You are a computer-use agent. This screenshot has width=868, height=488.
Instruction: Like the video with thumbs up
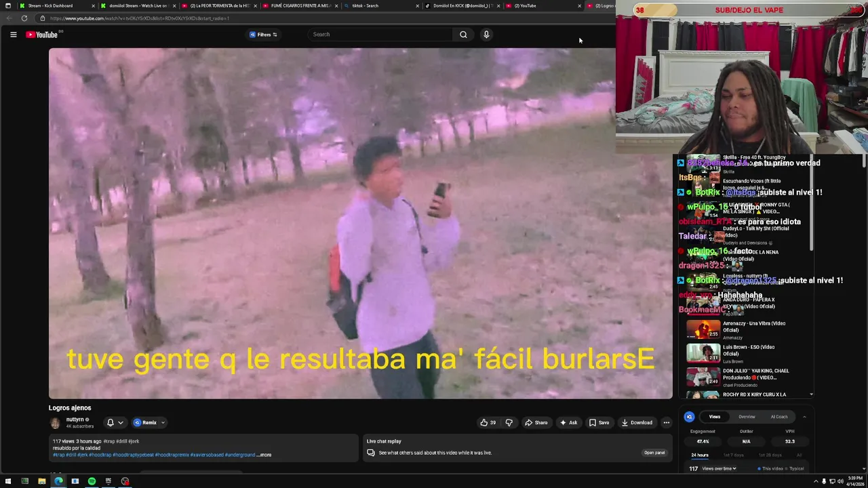pos(488,422)
